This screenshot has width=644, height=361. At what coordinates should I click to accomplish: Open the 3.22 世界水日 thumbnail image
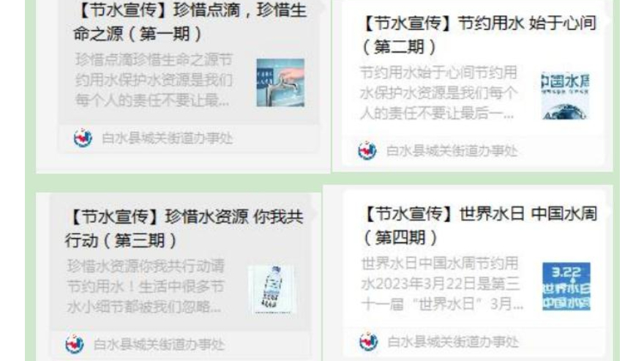566,286
